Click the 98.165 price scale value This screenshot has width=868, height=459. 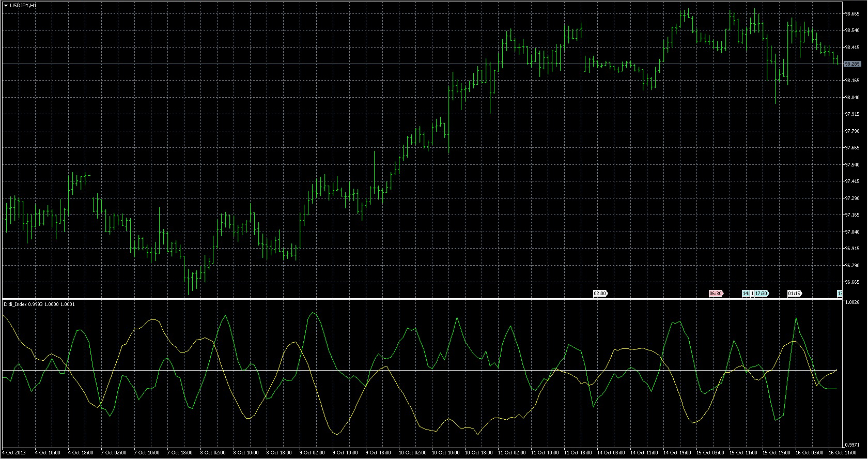click(x=852, y=81)
